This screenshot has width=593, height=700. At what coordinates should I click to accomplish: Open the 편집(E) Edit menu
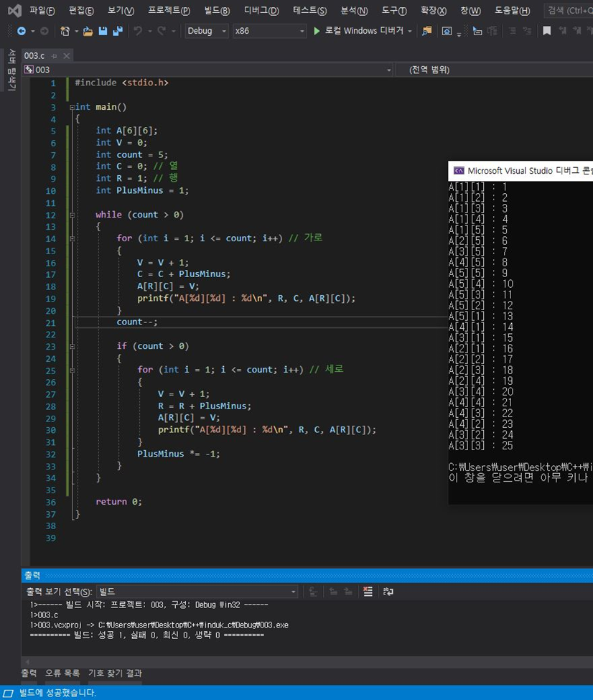pos(81,10)
